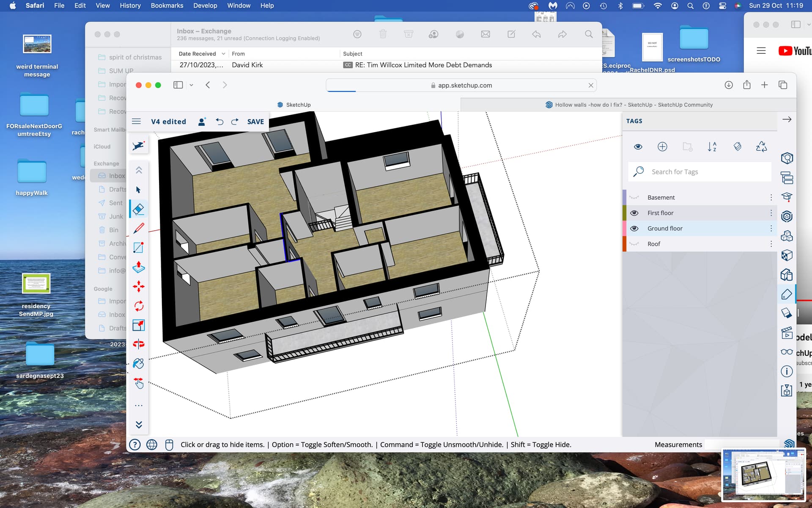812x508 pixels.
Task: Collapse the toolbar with up chevrons
Action: 139,170
